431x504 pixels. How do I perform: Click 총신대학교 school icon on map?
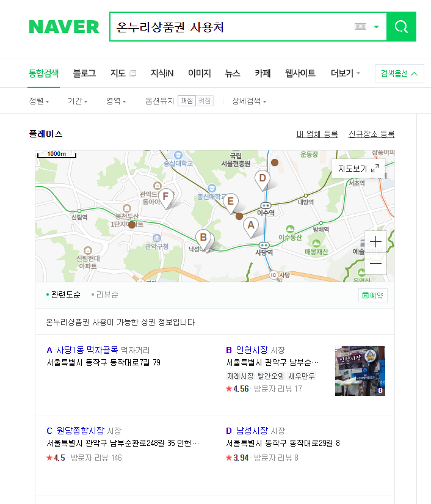pyautogui.click(x=212, y=188)
